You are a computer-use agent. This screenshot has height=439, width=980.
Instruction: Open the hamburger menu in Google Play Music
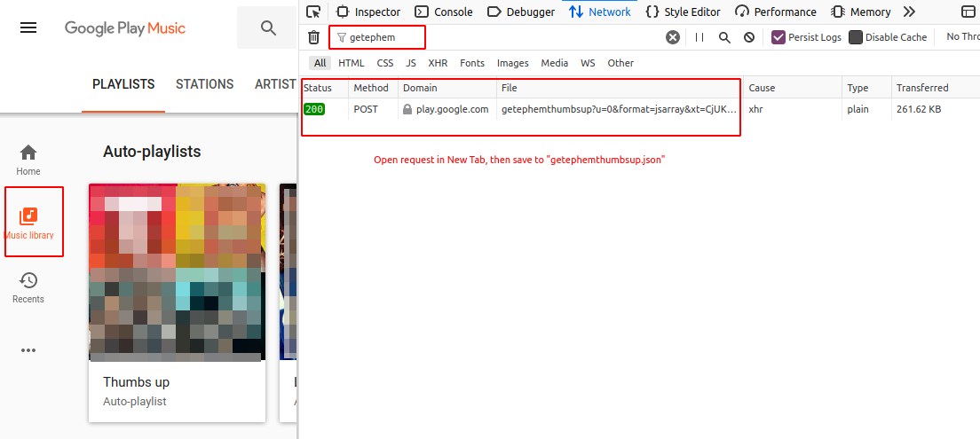pyautogui.click(x=28, y=28)
